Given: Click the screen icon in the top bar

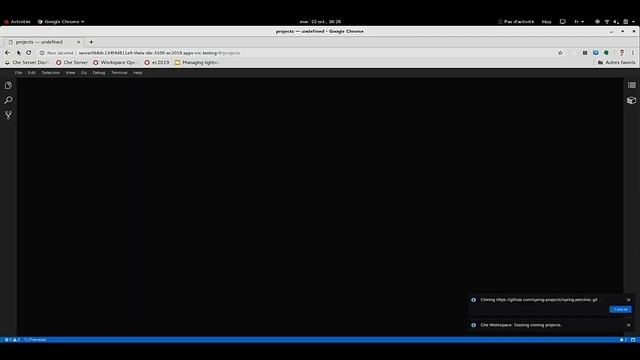Looking at the screenshot, I should click(562, 22).
